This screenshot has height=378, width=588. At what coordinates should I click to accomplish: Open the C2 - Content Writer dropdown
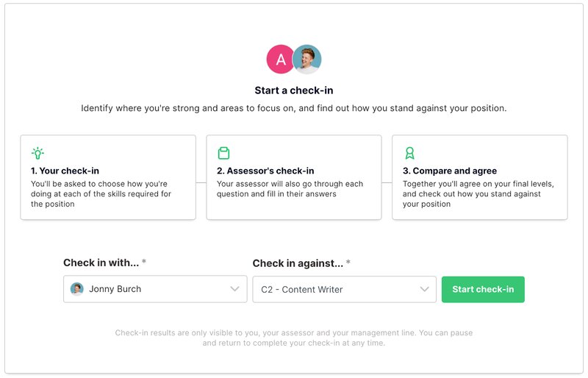(343, 289)
